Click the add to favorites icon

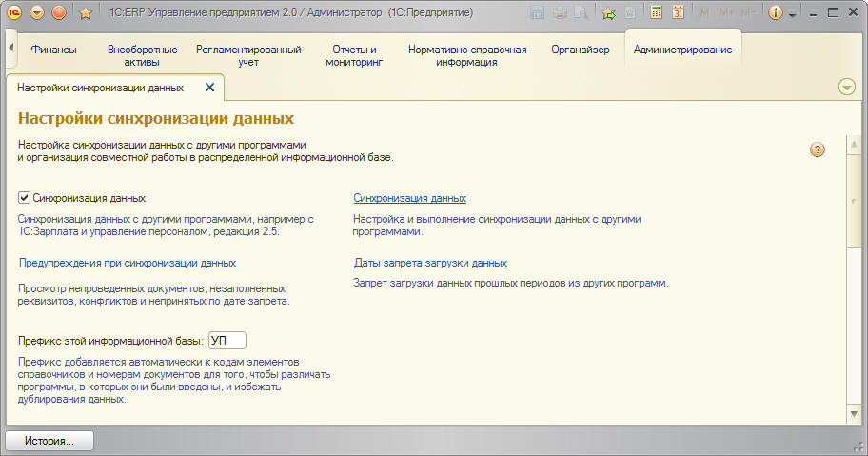click(608, 12)
